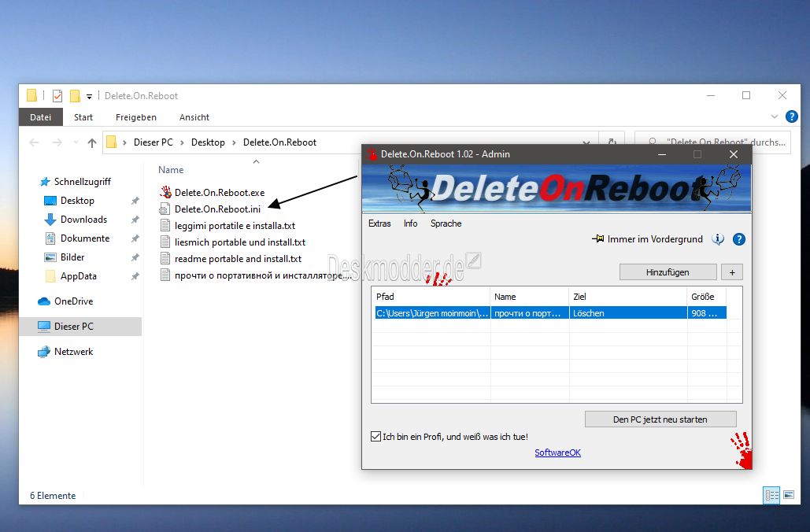The height and width of the screenshot is (532, 810).
Task: Click the Explorer ribbon help icon
Action: click(791, 116)
